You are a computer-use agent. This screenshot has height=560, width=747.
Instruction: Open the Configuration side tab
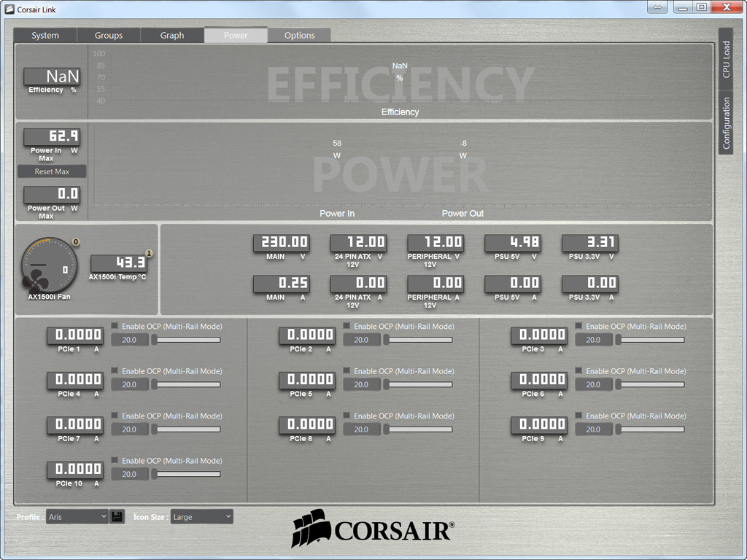point(726,122)
